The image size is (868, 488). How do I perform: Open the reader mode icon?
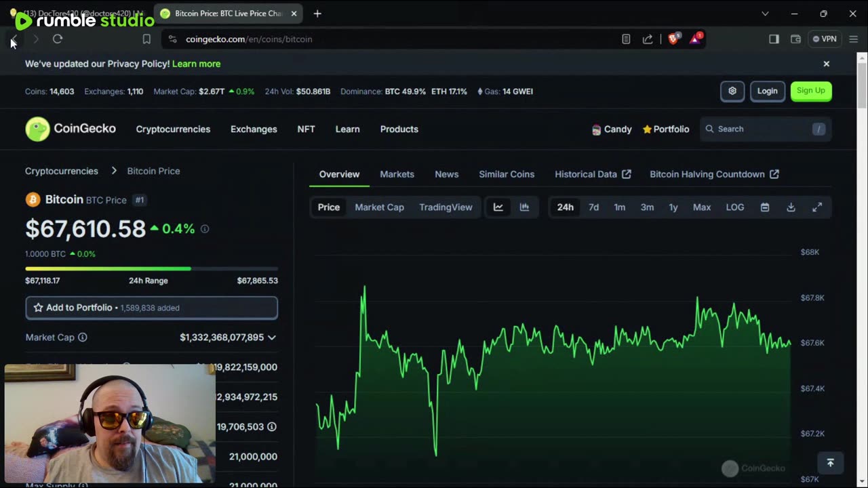(626, 39)
